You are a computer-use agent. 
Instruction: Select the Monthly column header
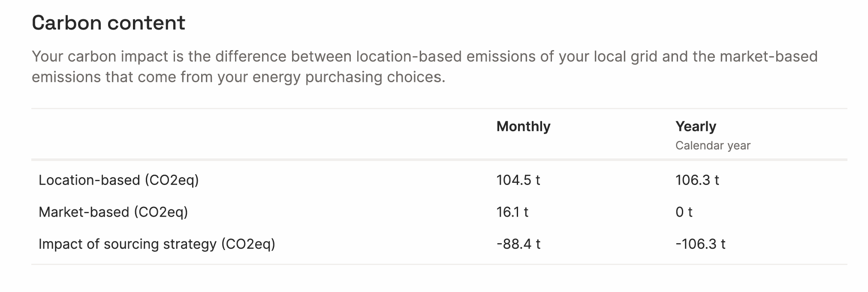coord(523,127)
